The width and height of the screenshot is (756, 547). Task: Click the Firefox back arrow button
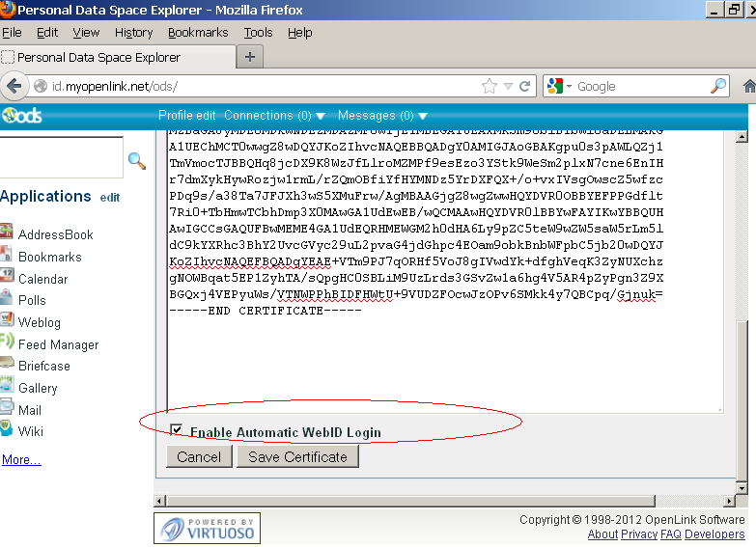pos(14,86)
